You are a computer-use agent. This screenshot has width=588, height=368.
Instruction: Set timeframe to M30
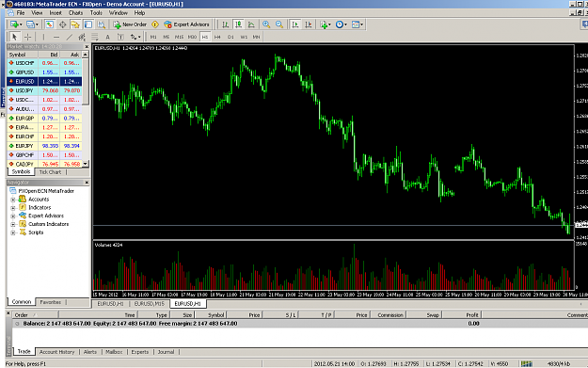192,37
